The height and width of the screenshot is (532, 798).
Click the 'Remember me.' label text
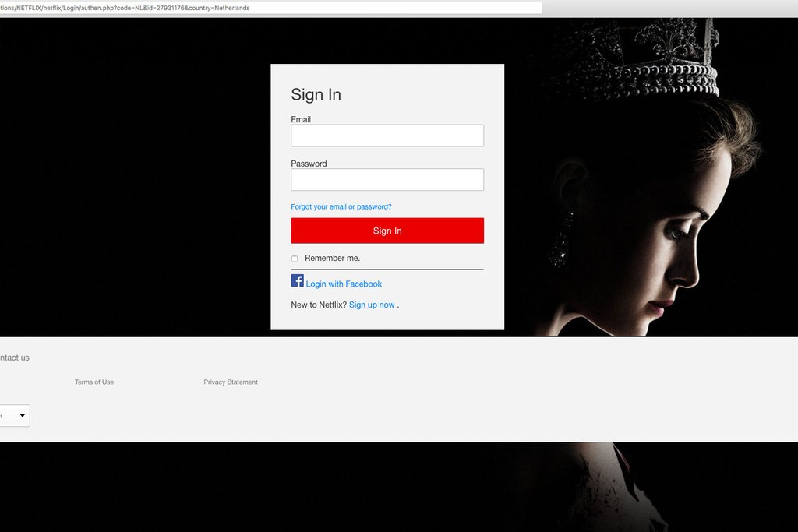(332, 258)
